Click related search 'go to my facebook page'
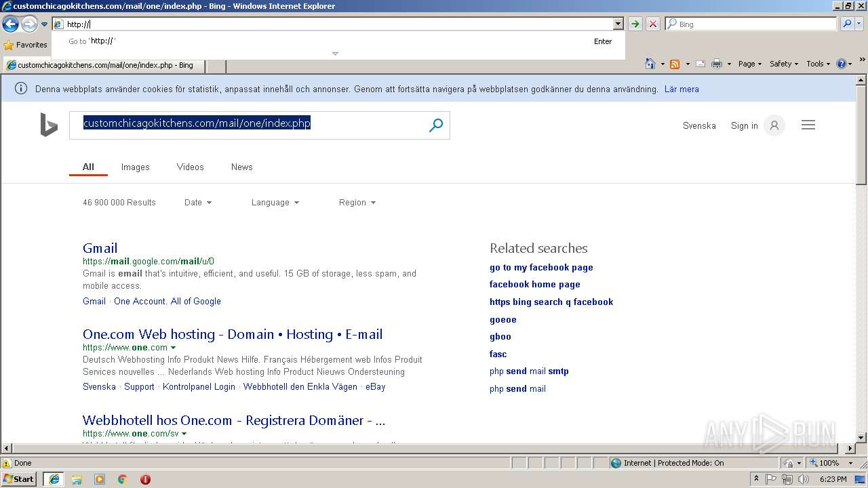Screen dimensions: 868x488 (541, 267)
